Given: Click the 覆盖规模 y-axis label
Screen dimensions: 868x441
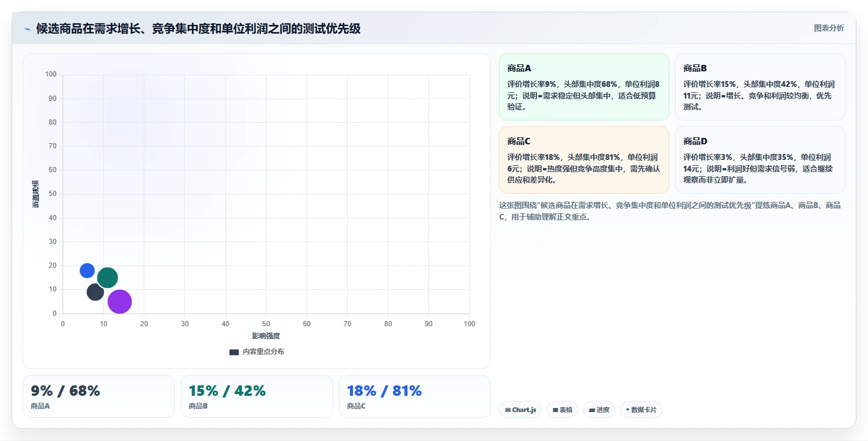Looking at the screenshot, I should [x=36, y=194].
